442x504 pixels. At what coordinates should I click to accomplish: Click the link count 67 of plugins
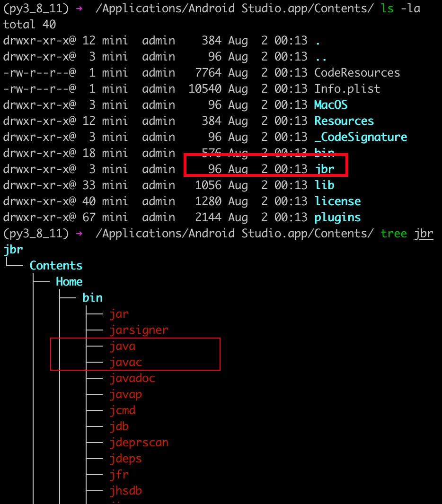(x=89, y=217)
